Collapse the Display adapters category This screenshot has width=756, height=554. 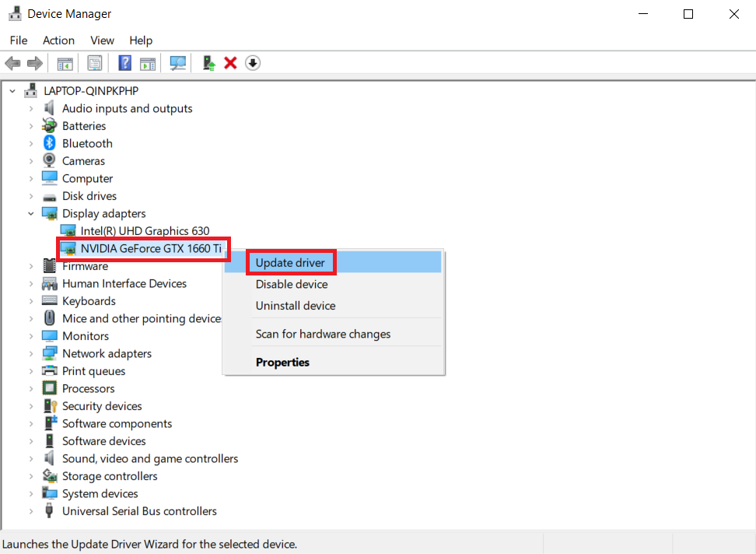coord(31,214)
